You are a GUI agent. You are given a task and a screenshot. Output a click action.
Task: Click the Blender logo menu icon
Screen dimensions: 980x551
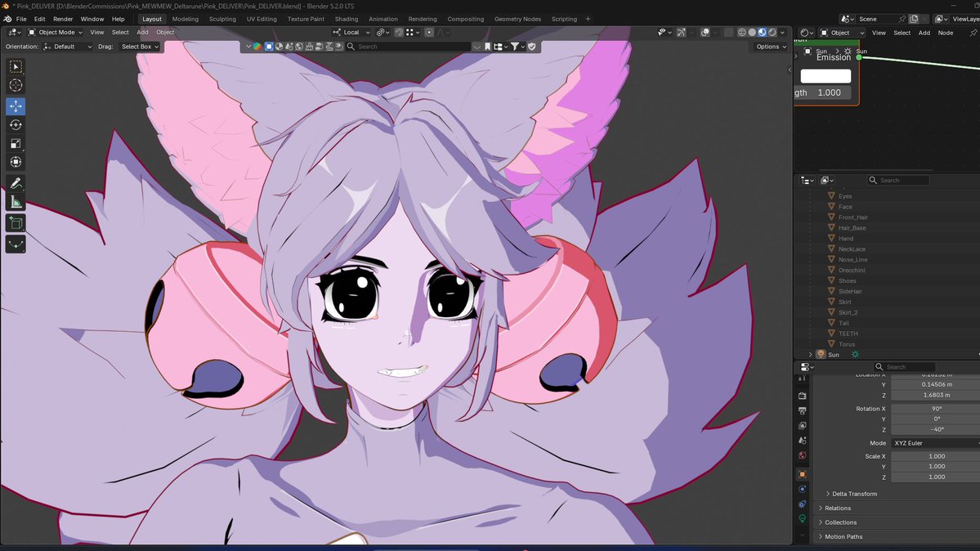coord(7,19)
